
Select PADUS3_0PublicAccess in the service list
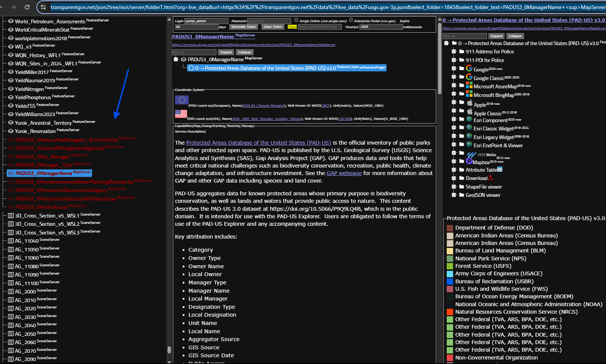[41, 207]
